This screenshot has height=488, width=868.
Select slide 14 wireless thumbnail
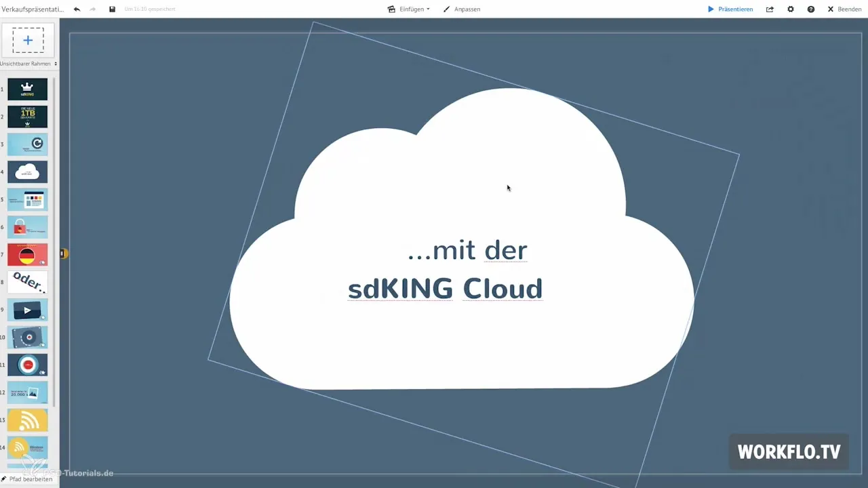(28, 447)
